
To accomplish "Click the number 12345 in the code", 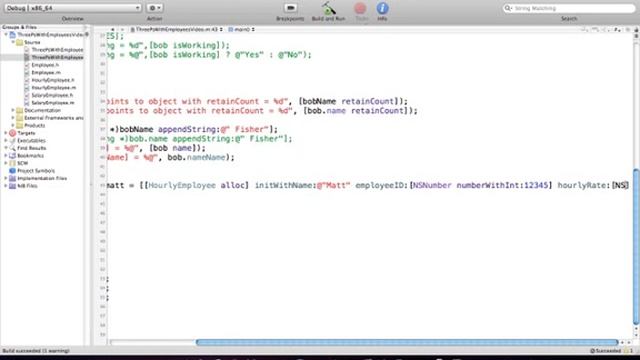I will coord(536,185).
